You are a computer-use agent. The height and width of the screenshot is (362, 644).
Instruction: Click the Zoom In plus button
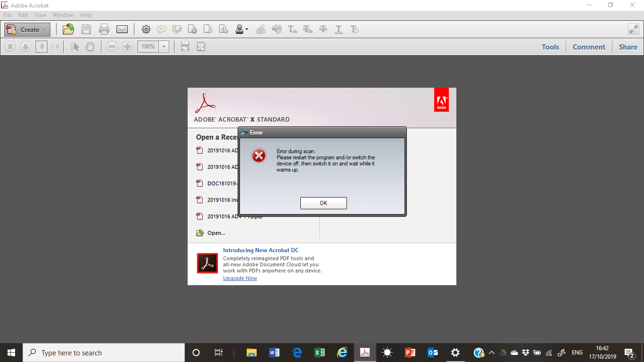pos(127,47)
